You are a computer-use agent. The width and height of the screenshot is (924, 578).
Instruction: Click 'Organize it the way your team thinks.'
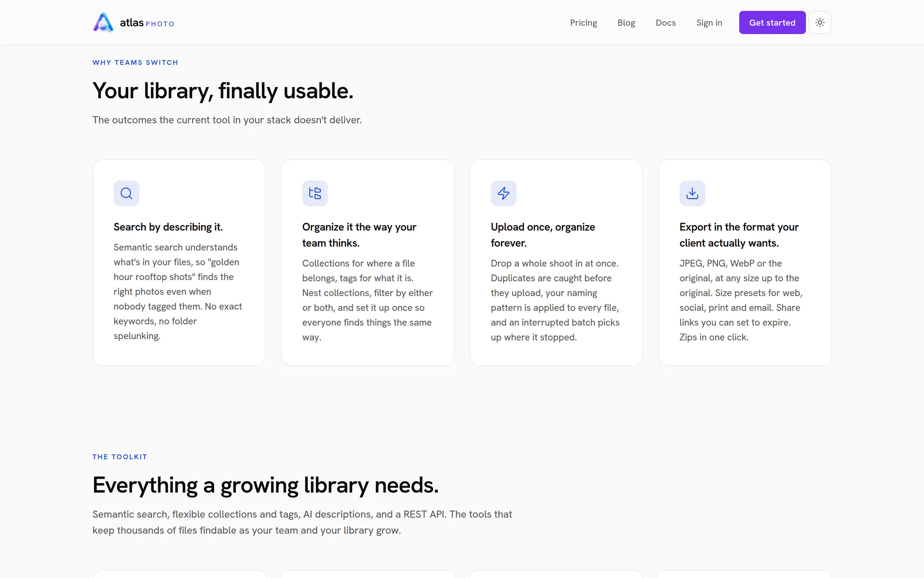[359, 235]
